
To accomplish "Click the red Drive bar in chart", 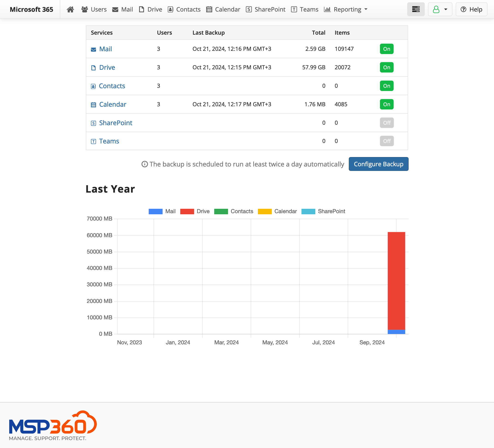I will (396, 281).
